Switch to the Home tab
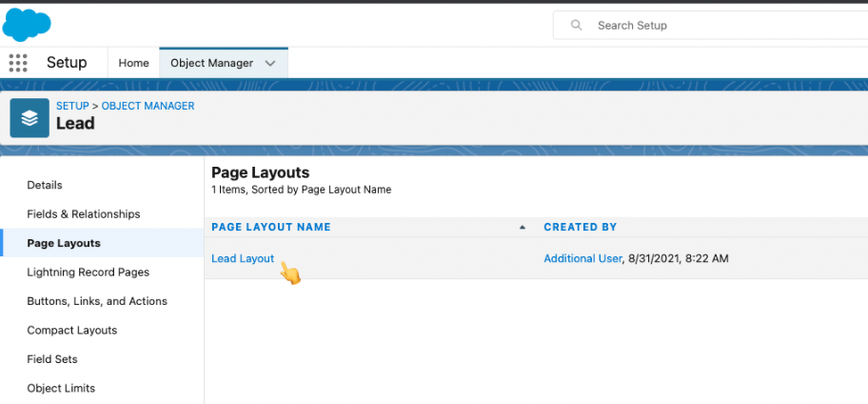The height and width of the screenshot is (404, 868). pos(133,63)
